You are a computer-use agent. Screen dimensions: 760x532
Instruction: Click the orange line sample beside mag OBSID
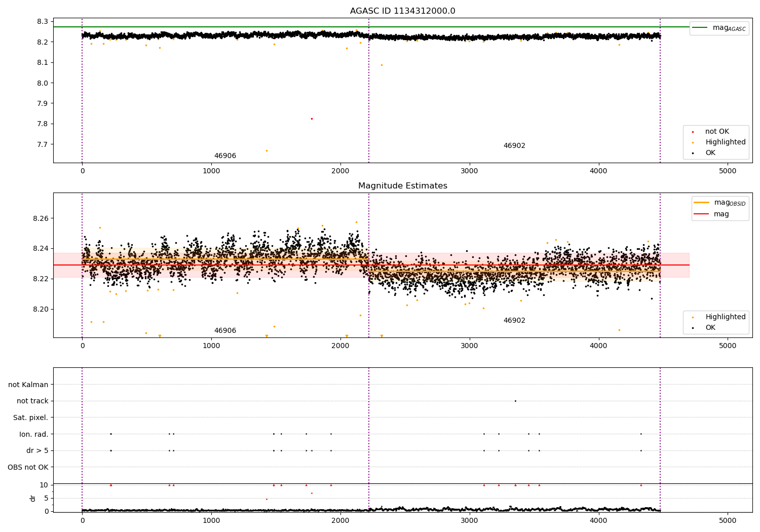coord(702,202)
